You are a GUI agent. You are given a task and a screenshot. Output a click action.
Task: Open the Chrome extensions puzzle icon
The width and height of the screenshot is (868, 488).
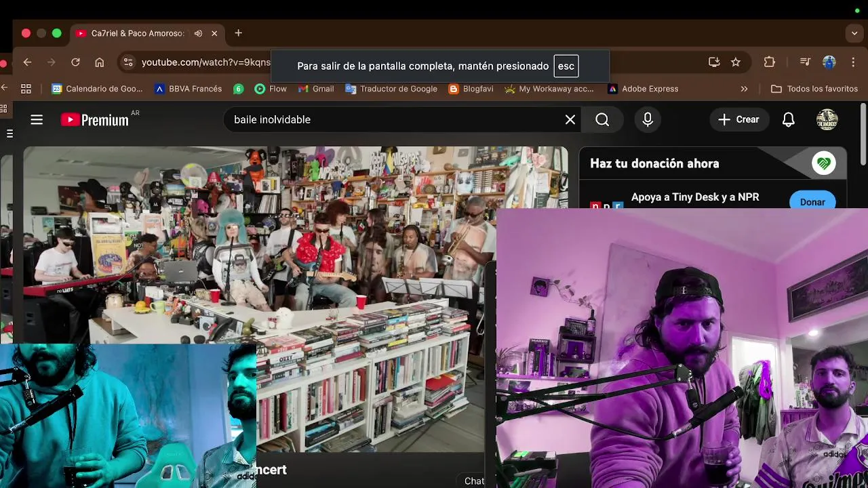769,62
